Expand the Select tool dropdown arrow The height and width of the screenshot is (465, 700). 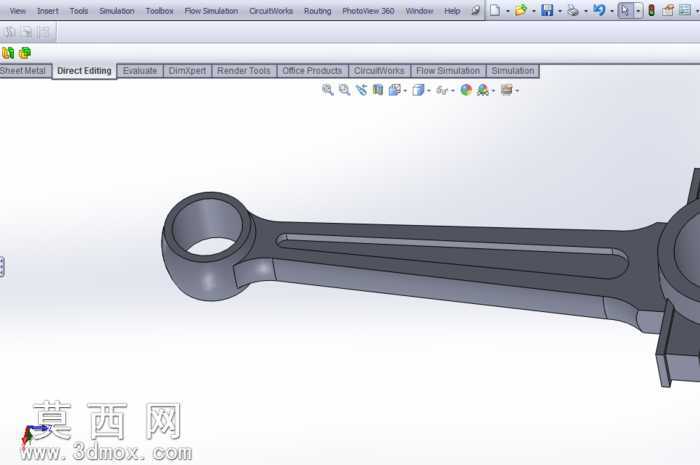click(638, 11)
